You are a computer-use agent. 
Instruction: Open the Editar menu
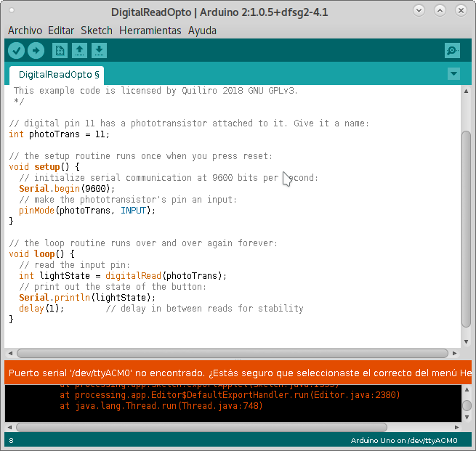coord(61,31)
